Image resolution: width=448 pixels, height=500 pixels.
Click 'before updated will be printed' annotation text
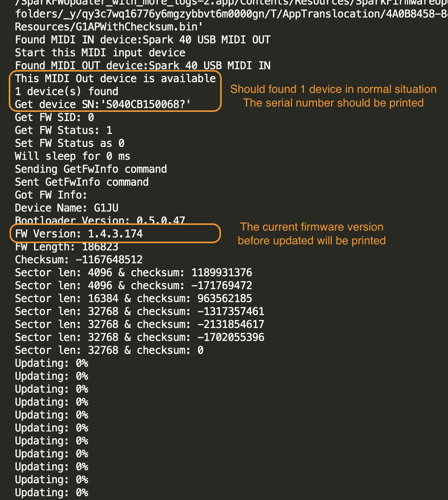pyautogui.click(x=312, y=240)
